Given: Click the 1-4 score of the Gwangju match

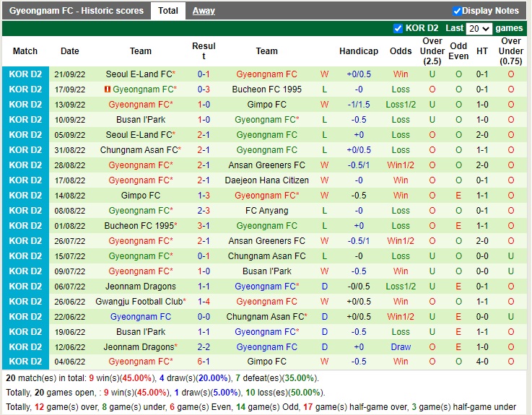Looking at the screenshot, I should click(x=204, y=302).
